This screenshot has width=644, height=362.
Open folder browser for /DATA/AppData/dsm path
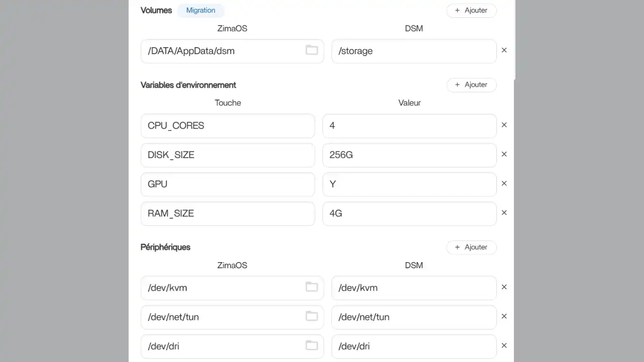click(312, 50)
